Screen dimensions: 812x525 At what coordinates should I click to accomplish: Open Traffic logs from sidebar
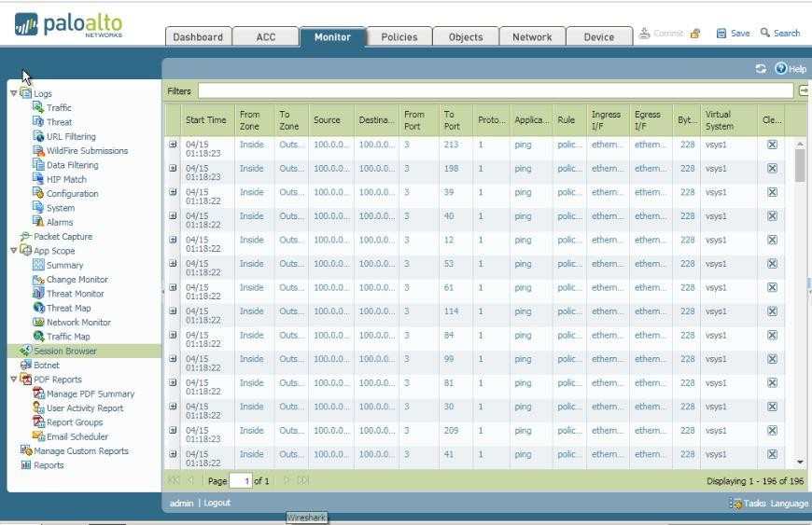(x=59, y=108)
